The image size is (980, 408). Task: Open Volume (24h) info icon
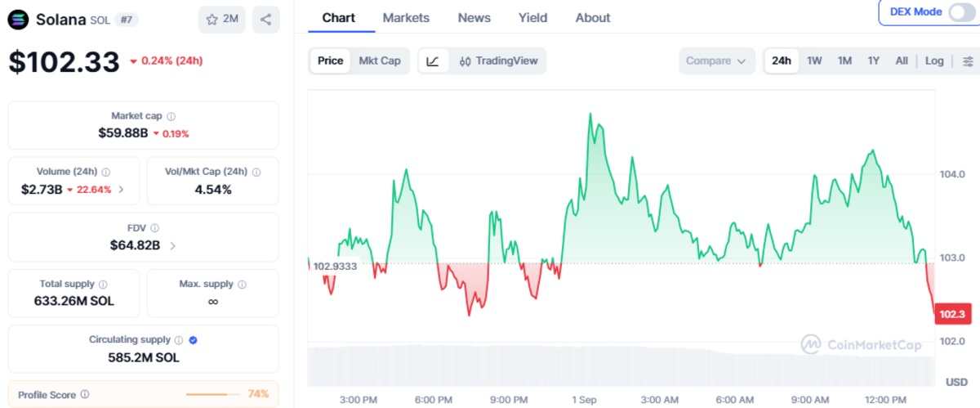[106, 172]
